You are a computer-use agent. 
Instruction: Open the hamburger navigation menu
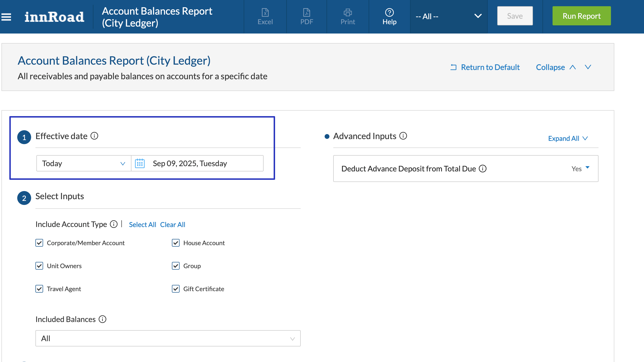(x=6, y=17)
